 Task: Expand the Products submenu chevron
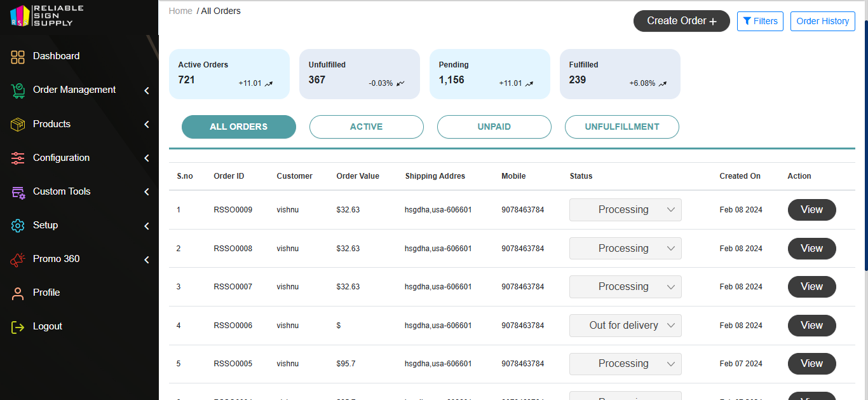(147, 125)
